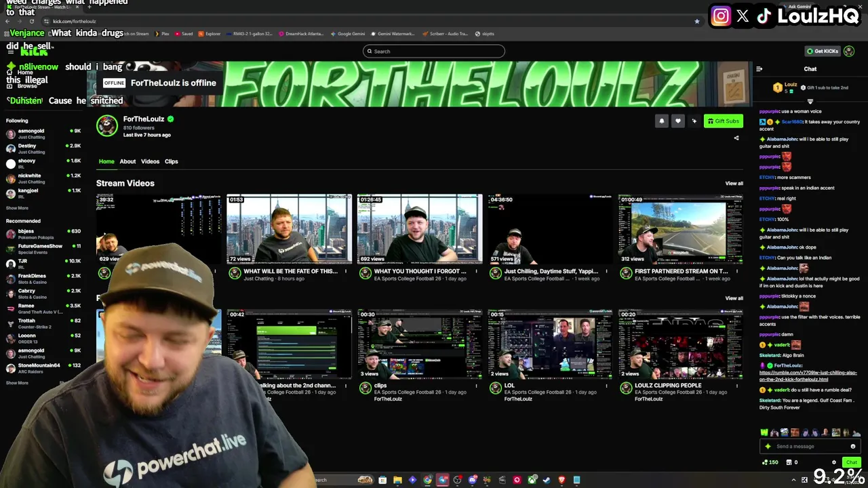Click the shop icon showing 0
Screen dimensions: 868x488
coord(792,462)
